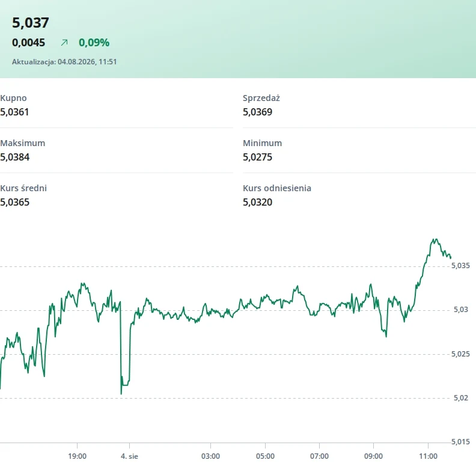Image resolution: width=476 pixels, height=475 pixels.
Task: Click the 5,035 y-axis label
Action: (x=460, y=266)
